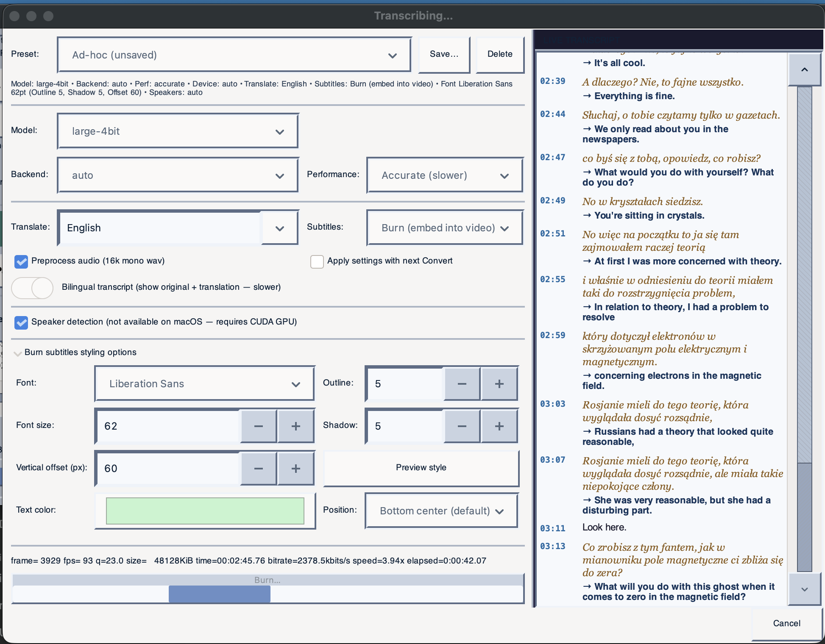Click the Burn progress bar

coord(268,589)
